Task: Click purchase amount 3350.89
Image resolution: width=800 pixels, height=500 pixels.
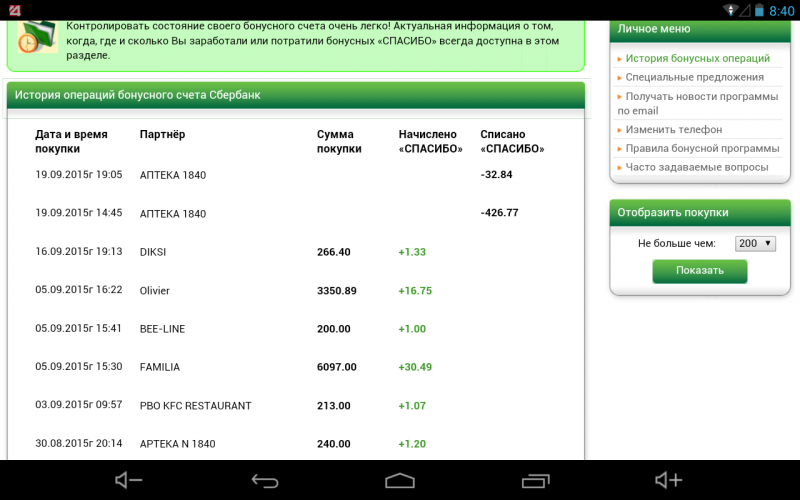Action: click(337, 291)
